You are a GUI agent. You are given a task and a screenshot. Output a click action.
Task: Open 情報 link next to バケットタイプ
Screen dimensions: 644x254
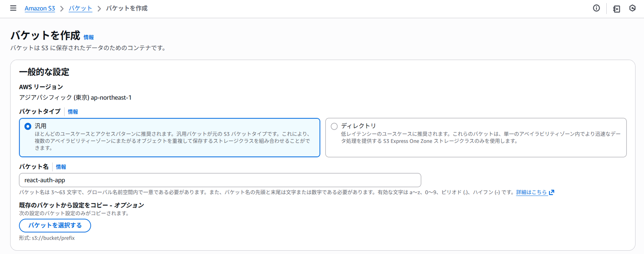[73, 112]
